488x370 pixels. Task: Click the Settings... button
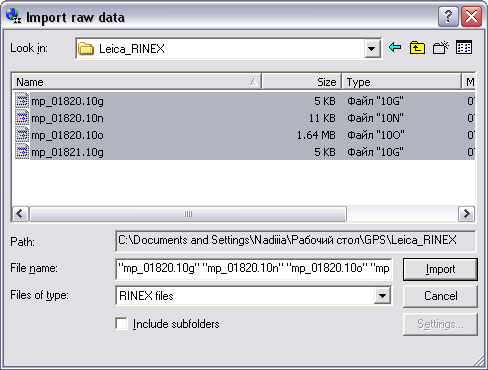point(440,324)
